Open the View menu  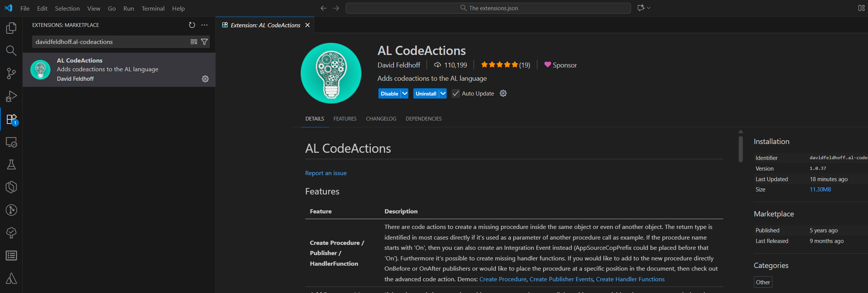(x=94, y=8)
